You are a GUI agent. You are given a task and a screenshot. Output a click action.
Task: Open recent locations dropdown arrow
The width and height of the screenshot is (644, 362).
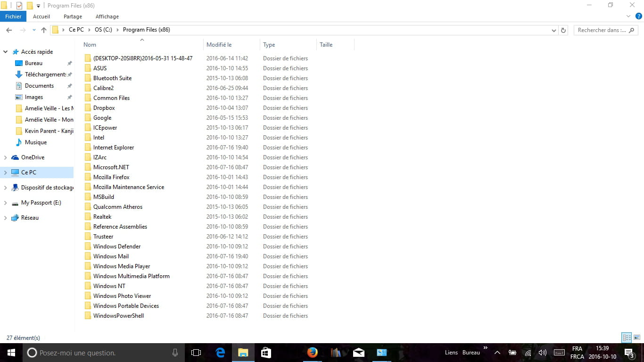34,30
